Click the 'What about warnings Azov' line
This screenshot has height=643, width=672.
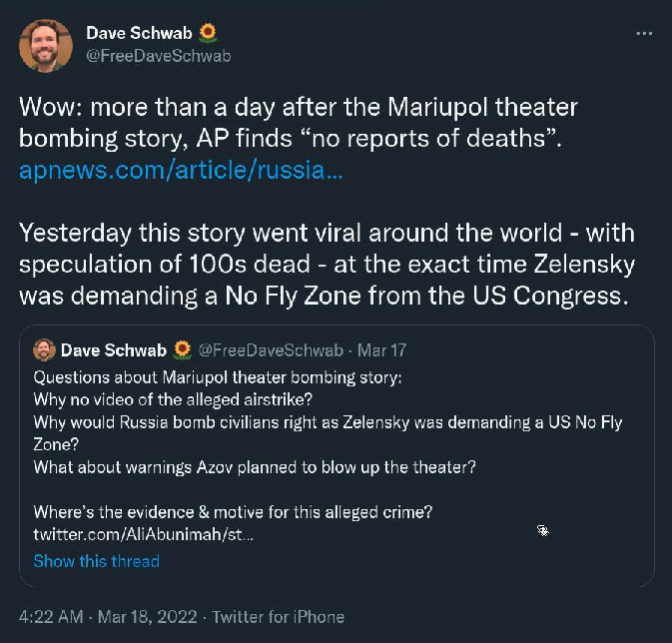(255, 467)
